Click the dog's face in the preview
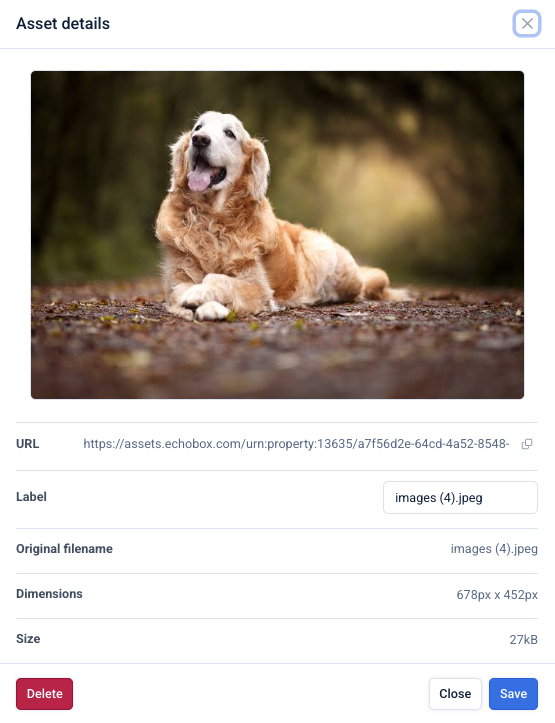555x723 pixels. [x=213, y=148]
